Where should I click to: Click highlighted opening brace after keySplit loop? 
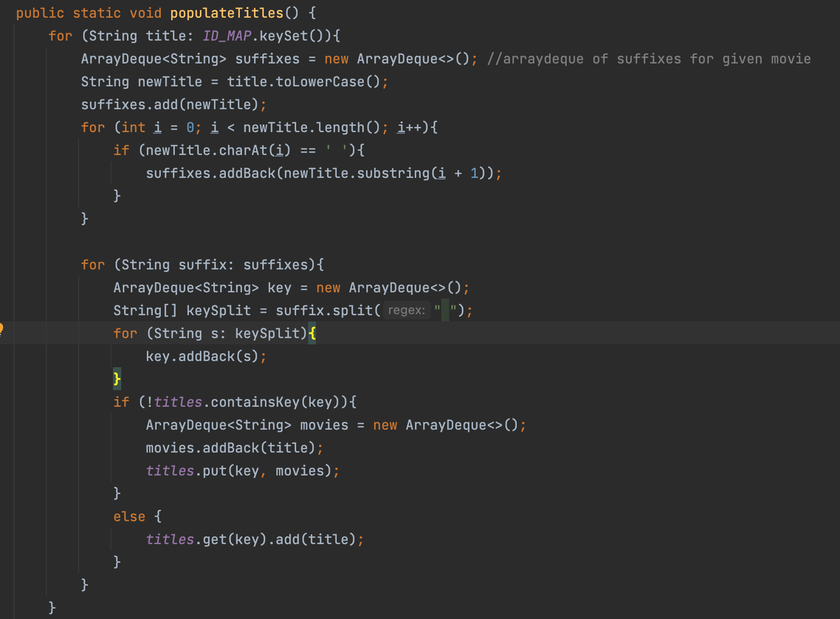pyautogui.click(x=312, y=333)
